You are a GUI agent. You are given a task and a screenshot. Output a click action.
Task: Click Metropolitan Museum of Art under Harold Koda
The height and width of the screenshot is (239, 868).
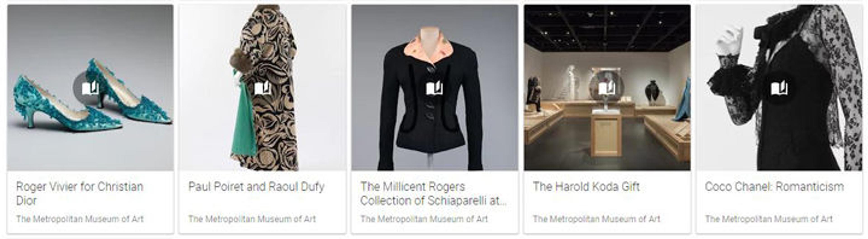597,219
